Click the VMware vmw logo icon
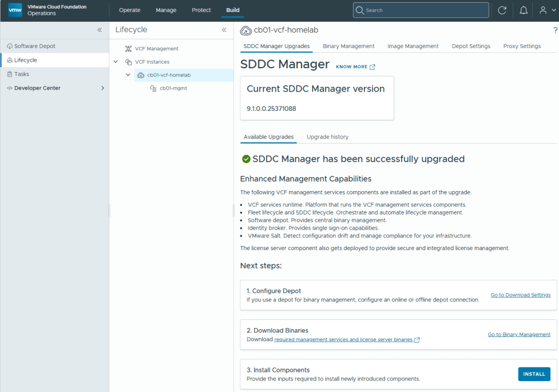 [x=15, y=10]
